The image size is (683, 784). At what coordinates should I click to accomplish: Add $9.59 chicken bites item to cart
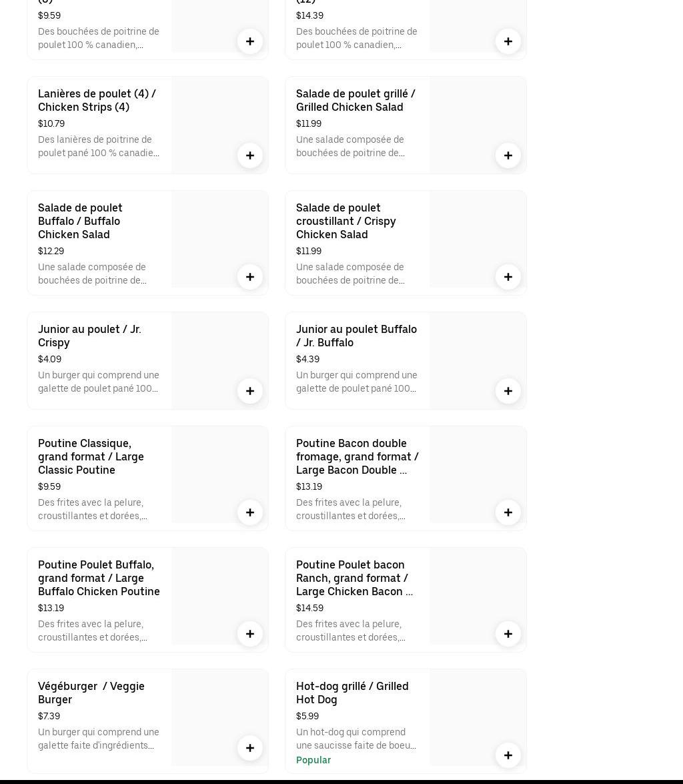[250, 41]
